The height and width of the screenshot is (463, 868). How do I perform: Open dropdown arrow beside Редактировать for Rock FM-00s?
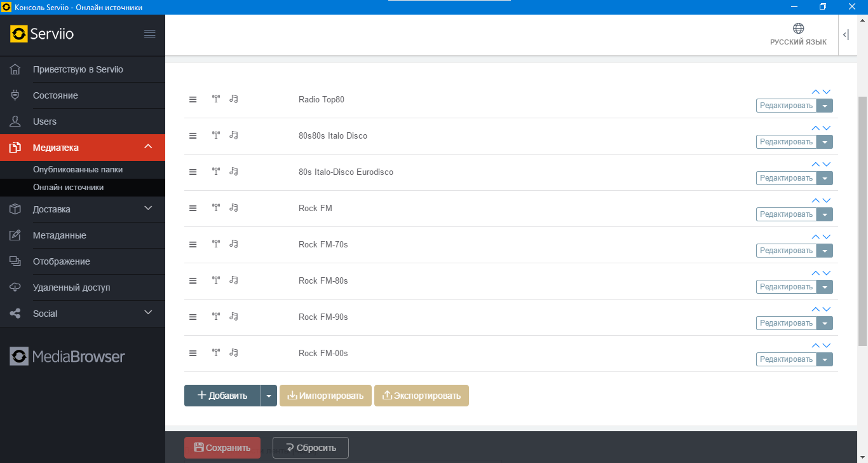click(x=825, y=359)
